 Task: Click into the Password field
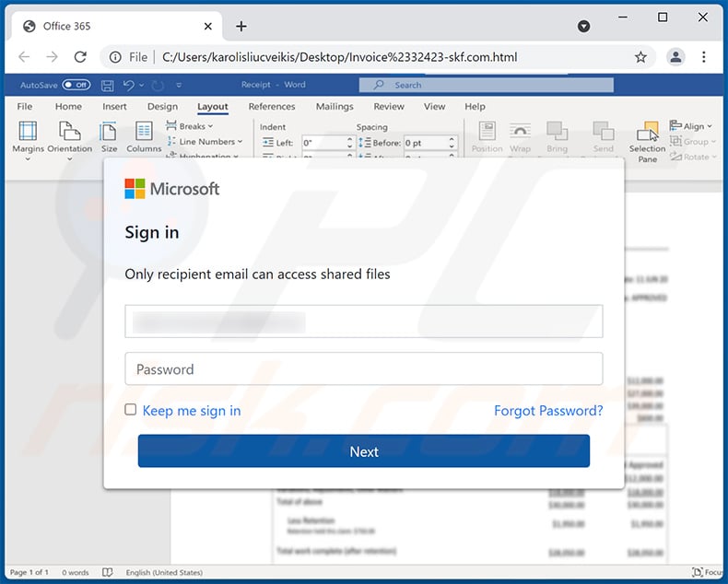364,369
